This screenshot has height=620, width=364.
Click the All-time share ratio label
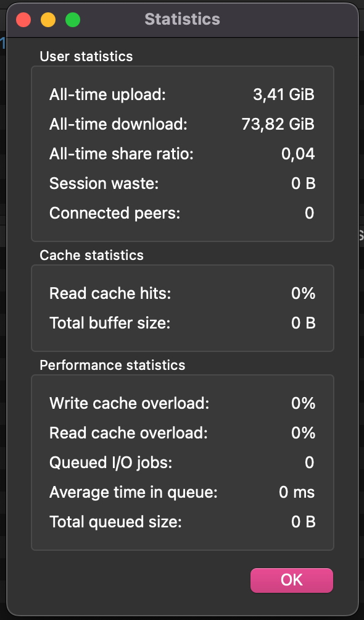pos(122,154)
